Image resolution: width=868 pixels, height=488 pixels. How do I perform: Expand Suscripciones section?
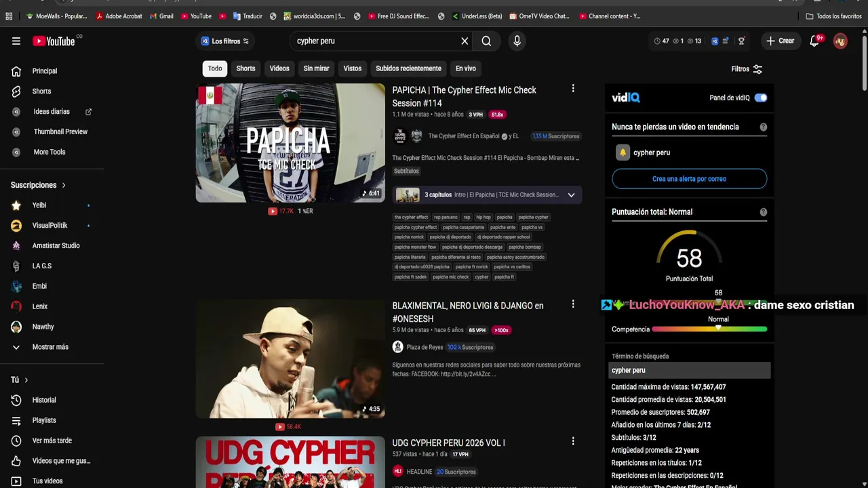[x=39, y=185]
